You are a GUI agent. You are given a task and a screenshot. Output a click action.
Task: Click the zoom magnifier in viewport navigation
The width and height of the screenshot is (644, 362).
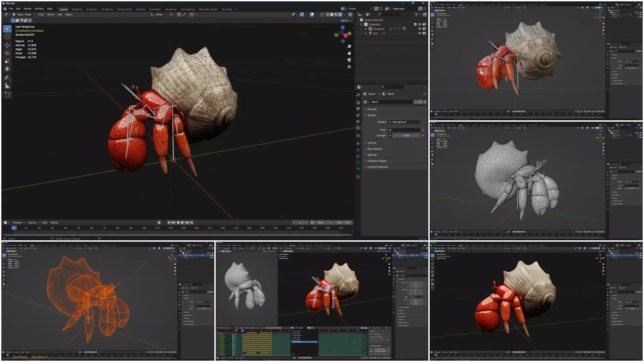click(349, 47)
